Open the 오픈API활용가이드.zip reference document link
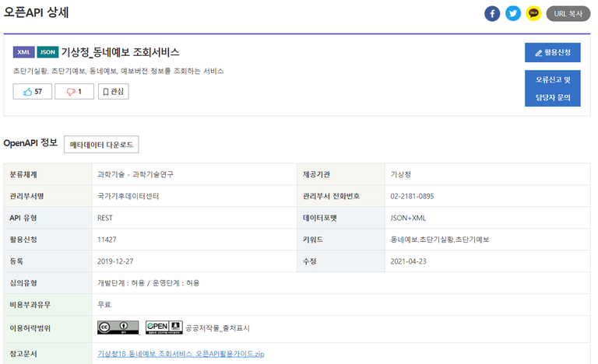 (x=181, y=354)
